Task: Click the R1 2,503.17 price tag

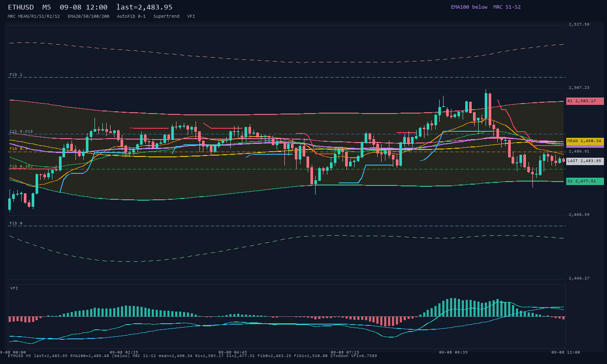Action: click(x=585, y=101)
